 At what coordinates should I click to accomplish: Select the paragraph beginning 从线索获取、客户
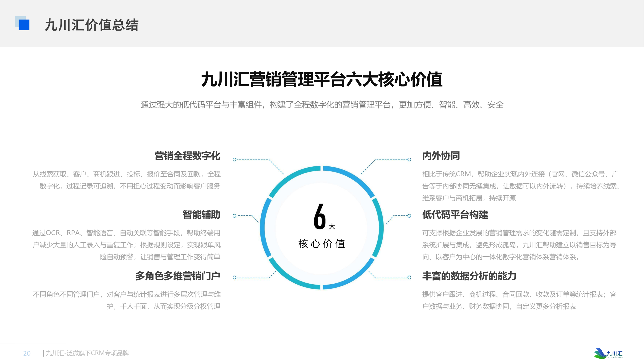127,180
